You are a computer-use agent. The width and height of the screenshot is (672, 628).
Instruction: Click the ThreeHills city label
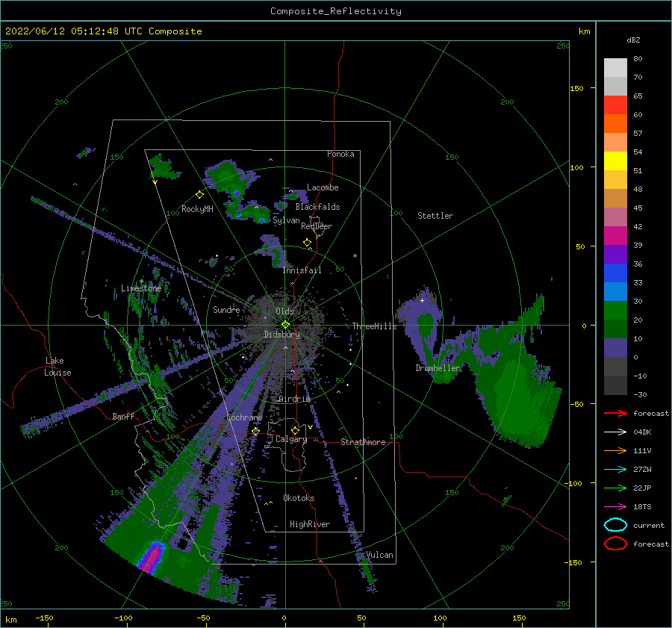point(374,326)
